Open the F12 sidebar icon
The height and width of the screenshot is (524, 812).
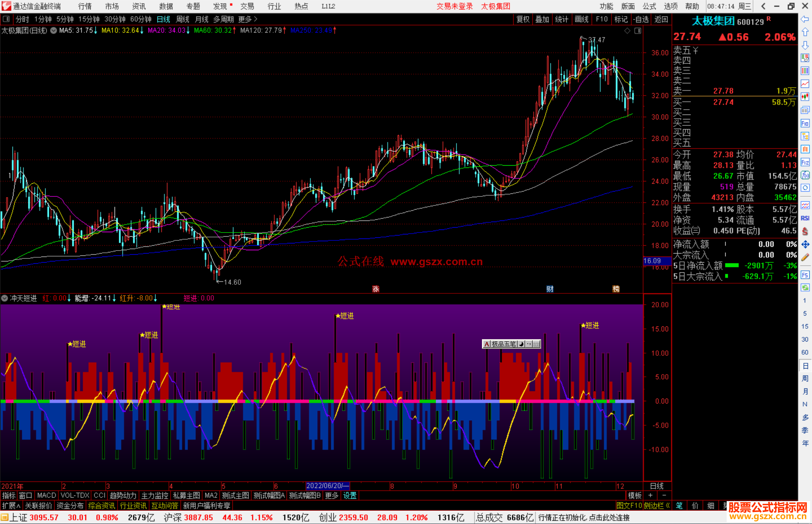tap(805, 162)
